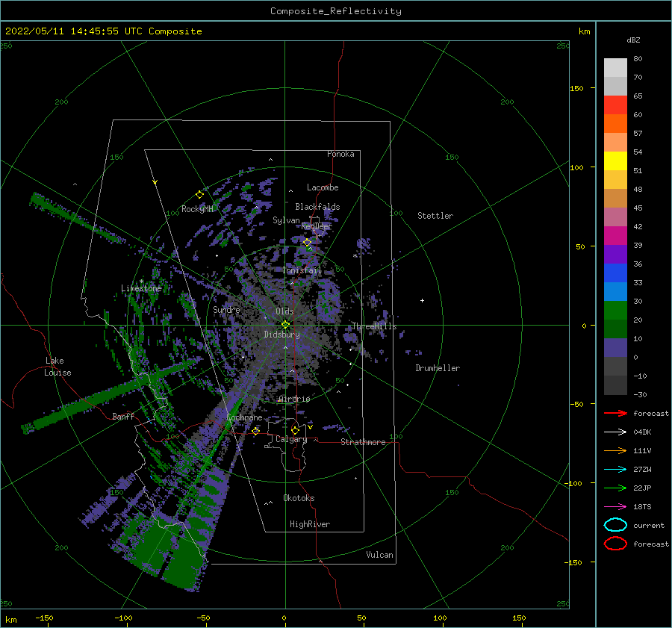This screenshot has width=672, height=628.
Task: Select the cyan 27ZW arrow icon
Action: coord(615,470)
